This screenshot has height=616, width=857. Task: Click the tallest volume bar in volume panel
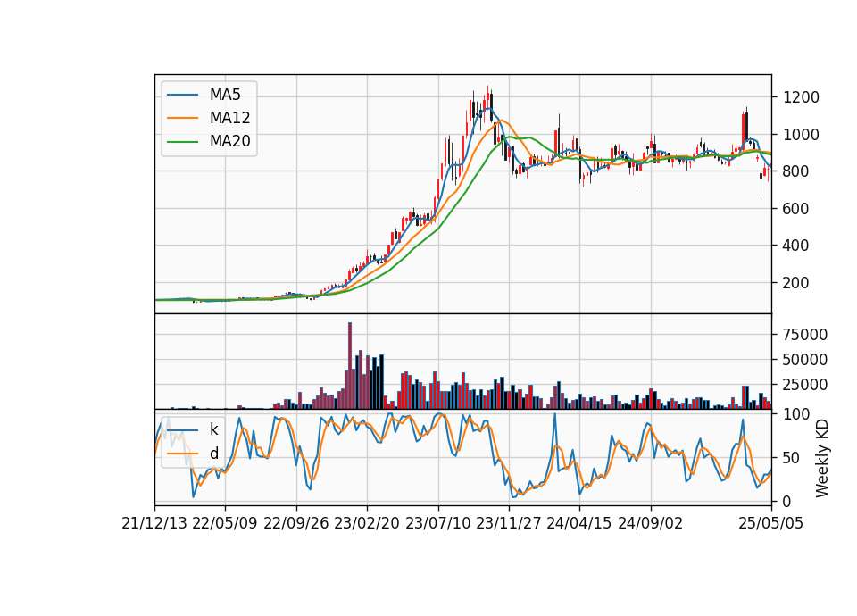(x=350, y=366)
